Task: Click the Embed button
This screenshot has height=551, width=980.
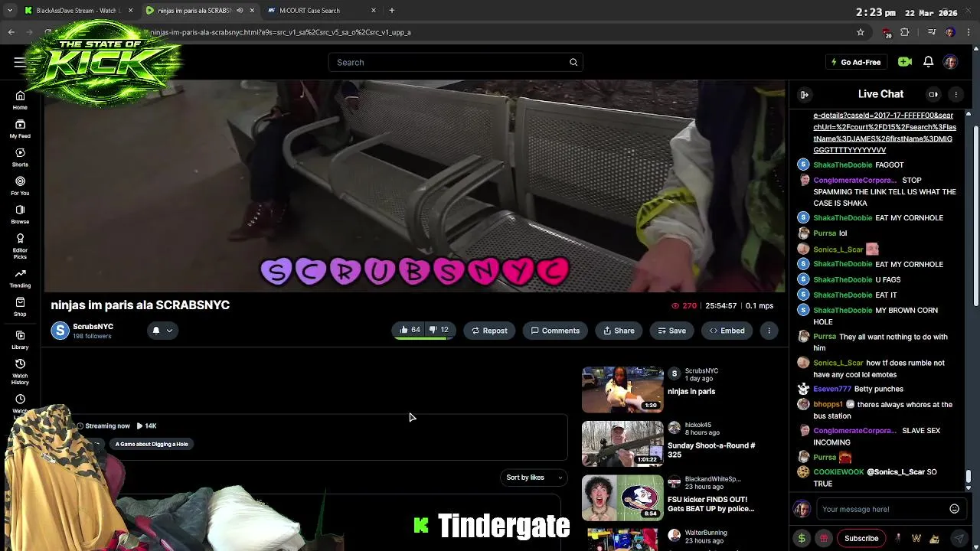Action: [x=727, y=331]
